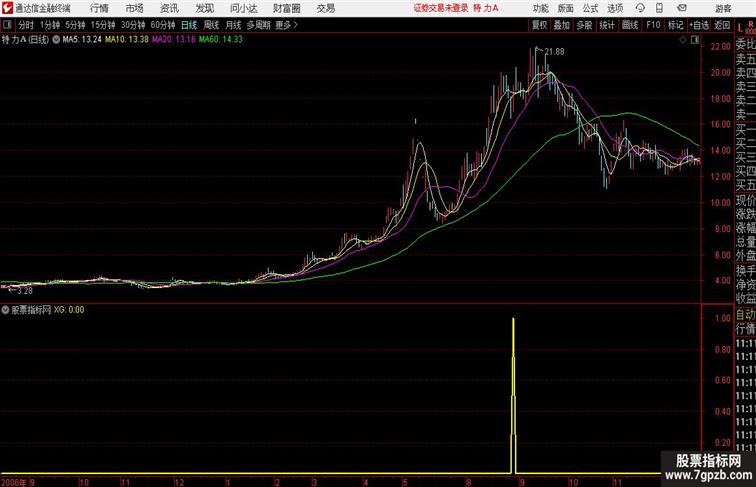Switch to the 60分钟 period
The image size is (756, 487).
pyautogui.click(x=163, y=25)
